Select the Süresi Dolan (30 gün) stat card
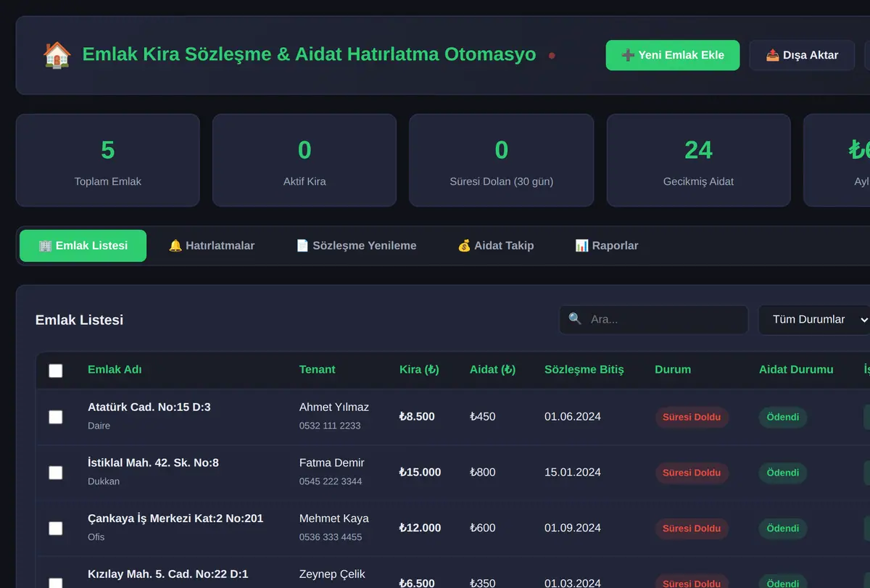 tap(502, 160)
